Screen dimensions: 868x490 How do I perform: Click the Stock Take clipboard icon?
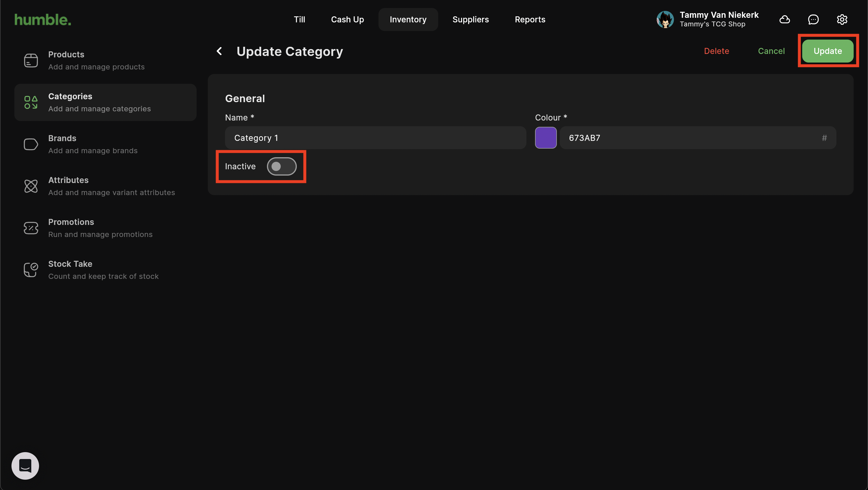point(31,270)
